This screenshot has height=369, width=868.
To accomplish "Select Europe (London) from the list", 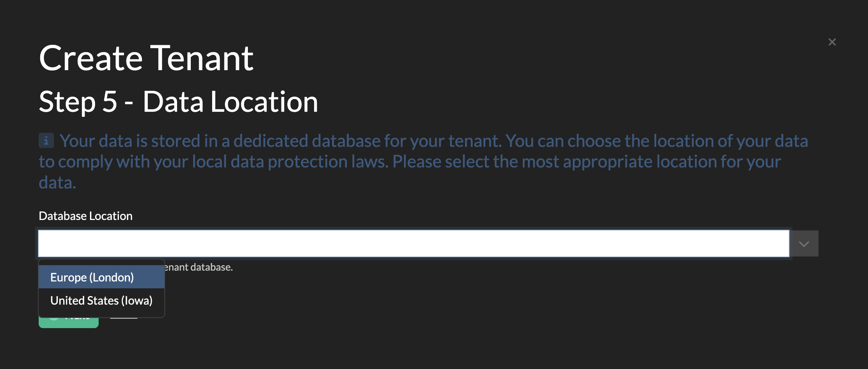I will coord(92,277).
